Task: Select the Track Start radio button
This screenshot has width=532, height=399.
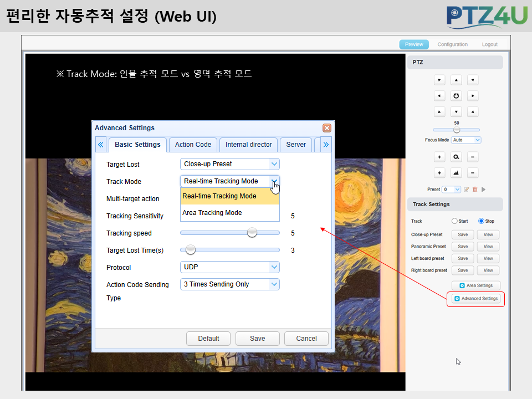Action: (x=454, y=221)
